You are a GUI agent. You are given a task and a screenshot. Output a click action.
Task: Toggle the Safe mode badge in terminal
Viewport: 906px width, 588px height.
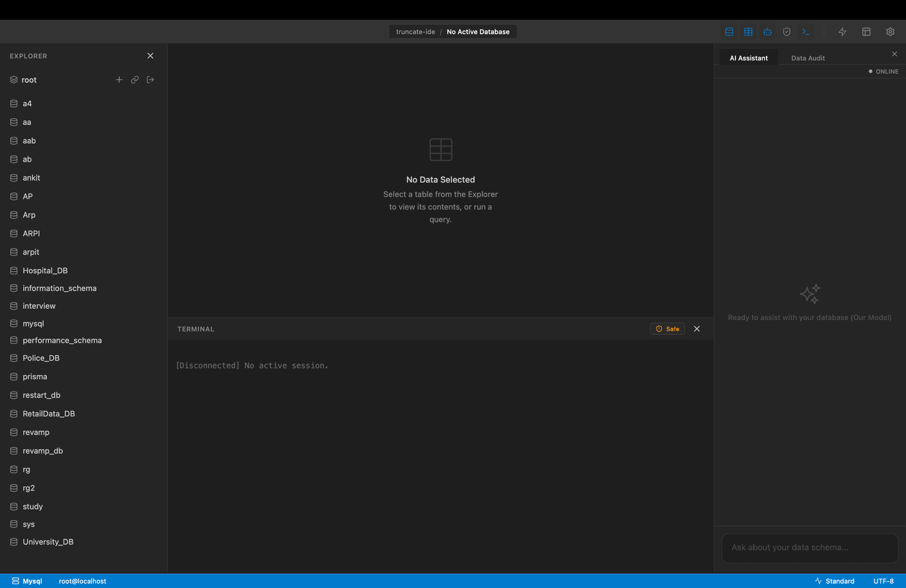(x=667, y=329)
